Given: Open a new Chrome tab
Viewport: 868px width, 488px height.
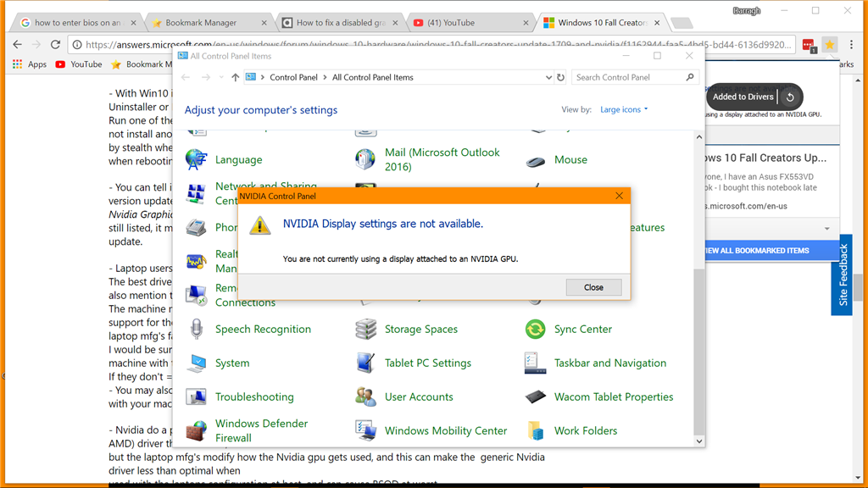Looking at the screenshot, I should pos(682,23).
